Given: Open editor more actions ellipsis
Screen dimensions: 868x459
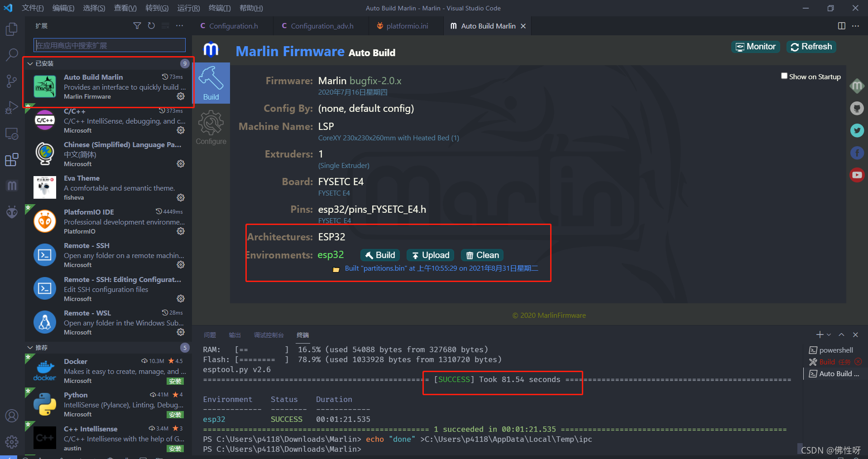Looking at the screenshot, I should (855, 26).
